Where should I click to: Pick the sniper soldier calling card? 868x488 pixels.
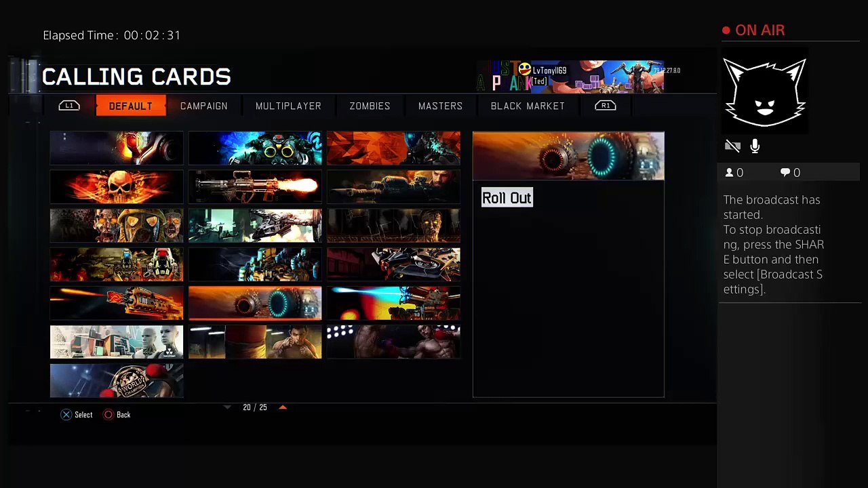[x=393, y=187]
